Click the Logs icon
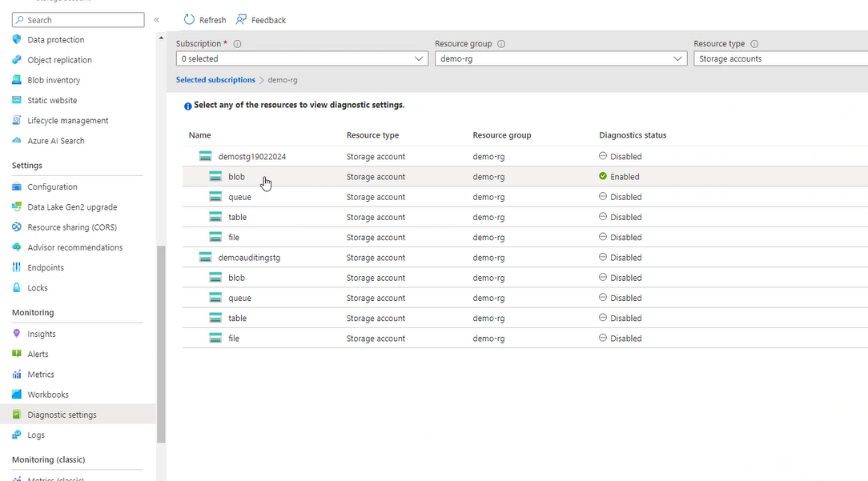Screen dimensions: 868x481 [x=17, y=435]
